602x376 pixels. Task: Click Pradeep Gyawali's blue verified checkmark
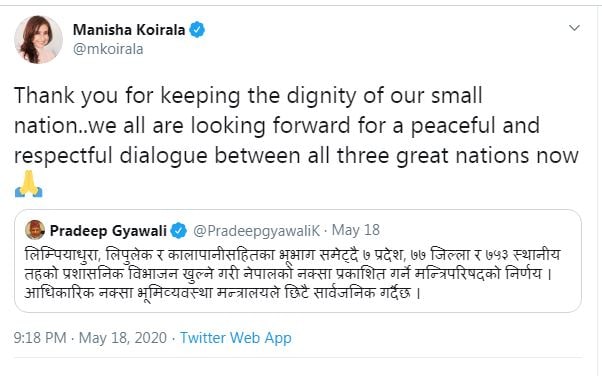pos(179,230)
